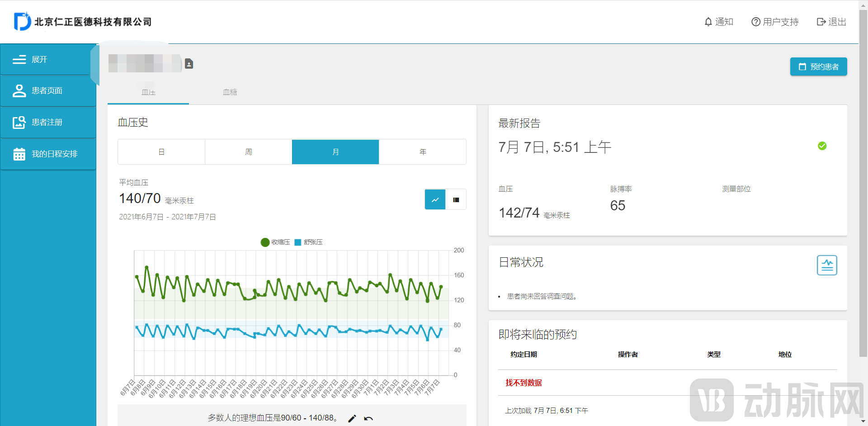Switch to line chart view
868x426 pixels.
click(x=435, y=199)
